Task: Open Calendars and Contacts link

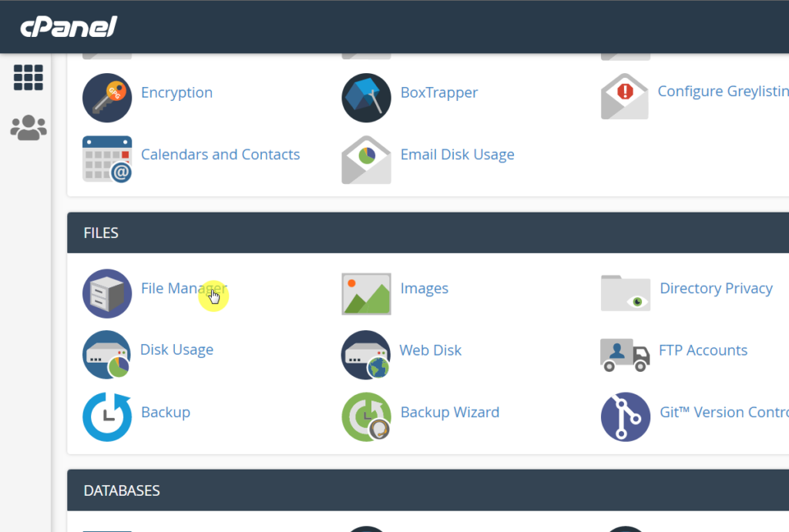Action: [220, 155]
